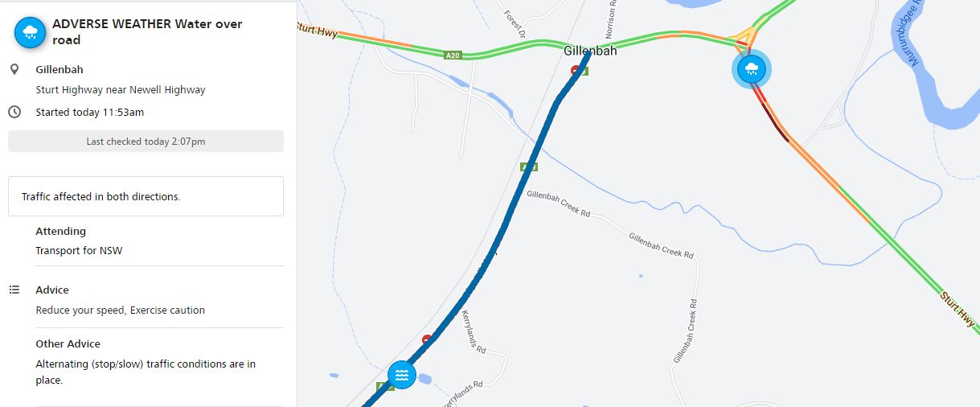
Task: Click the adverse weather icon beside the incident title
Action: point(31,32)
